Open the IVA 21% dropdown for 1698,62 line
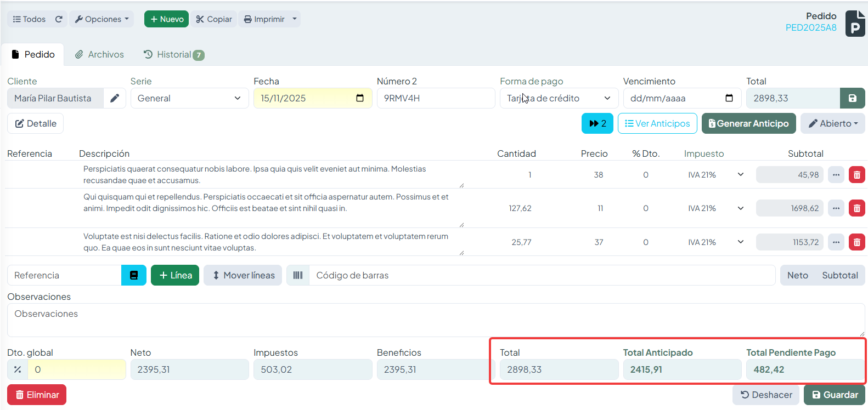This screenshot has height=410, width=868. coord(715,208)
